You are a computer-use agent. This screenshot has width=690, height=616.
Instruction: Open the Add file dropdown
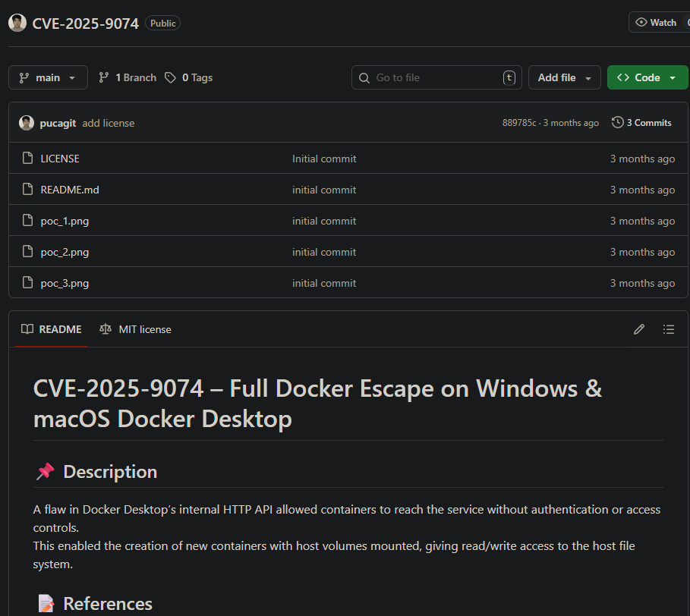click(x=564, y=77)
